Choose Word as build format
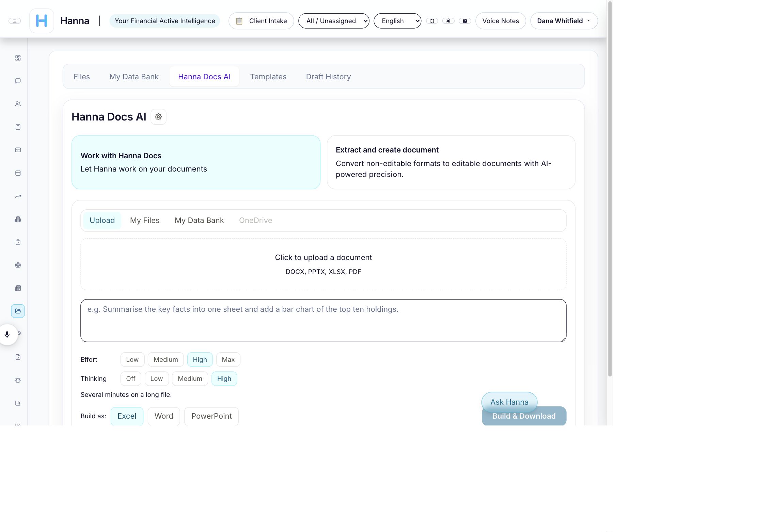The height and width of the screenshot is (532, 758). (164, 416)
